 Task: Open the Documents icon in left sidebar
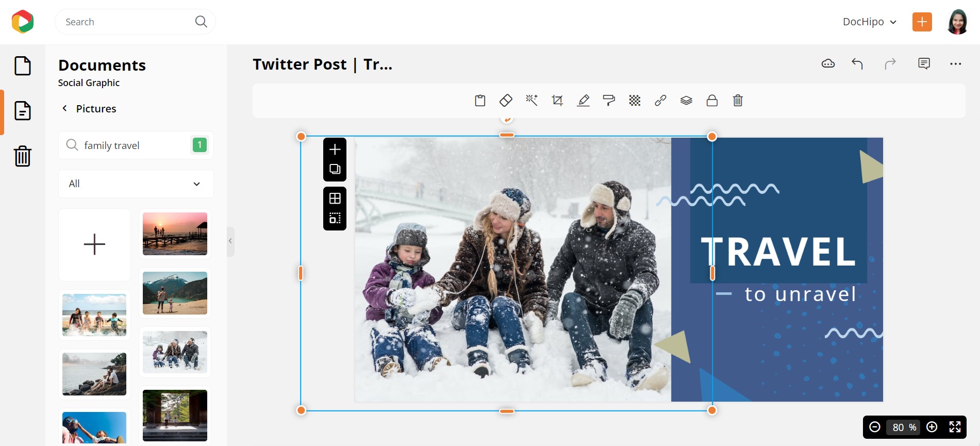(x=23, y=111)
